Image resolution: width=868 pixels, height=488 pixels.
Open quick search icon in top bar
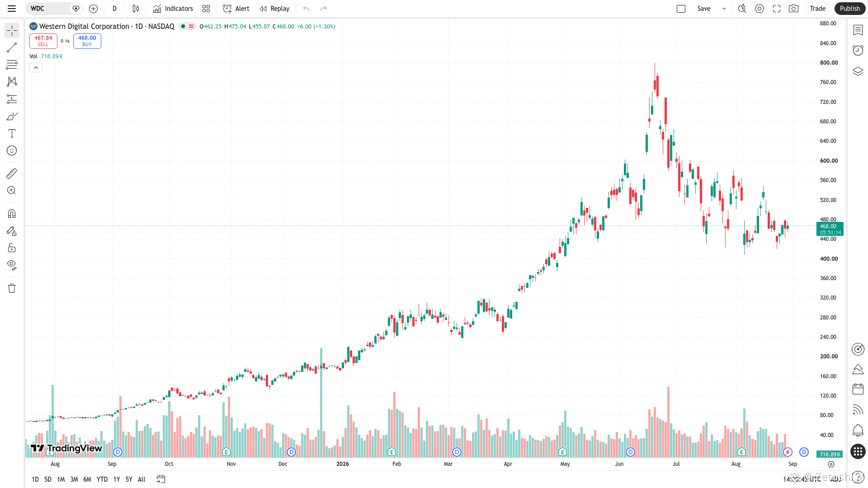(742, 9)
